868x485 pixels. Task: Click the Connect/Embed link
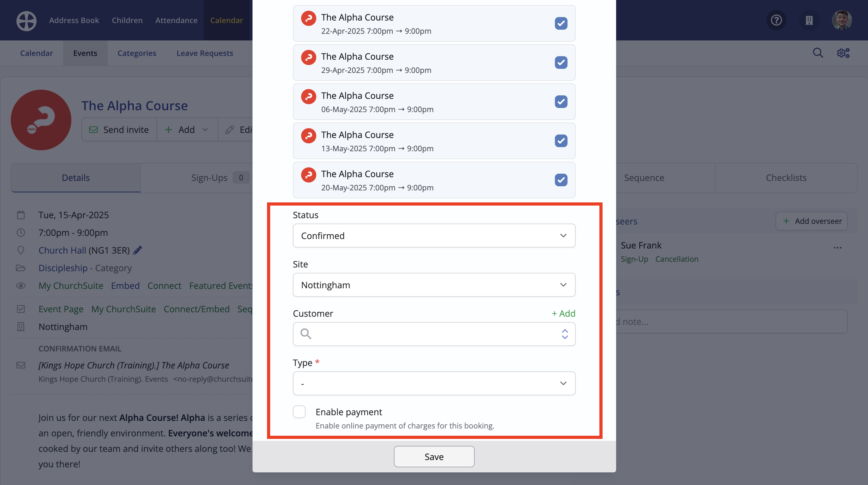(x=196, y=309)
